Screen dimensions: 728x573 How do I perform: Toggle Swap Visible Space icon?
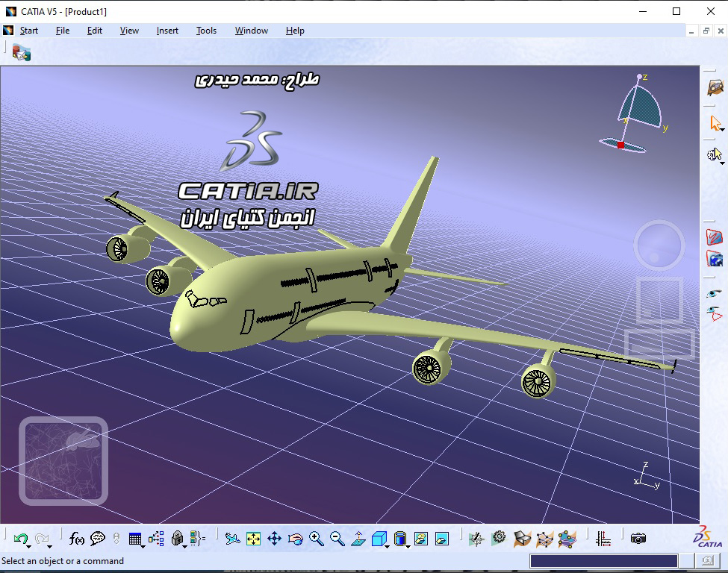[441, 539]
